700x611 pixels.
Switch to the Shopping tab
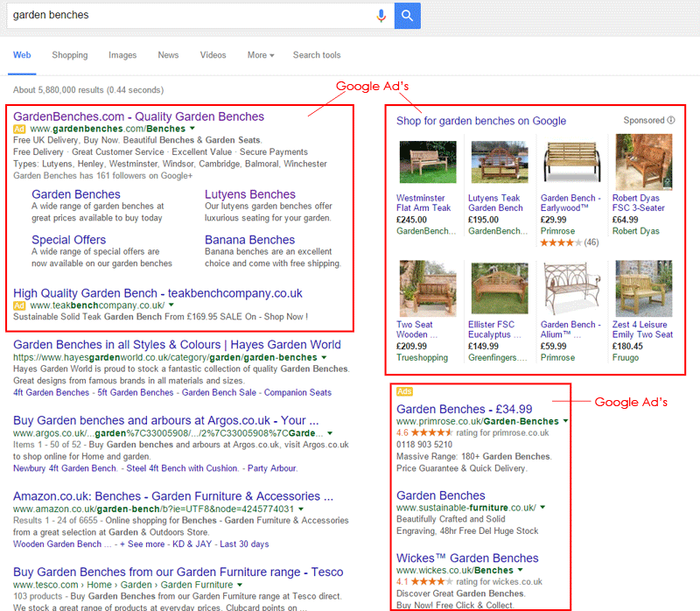[x=70, y=55]
